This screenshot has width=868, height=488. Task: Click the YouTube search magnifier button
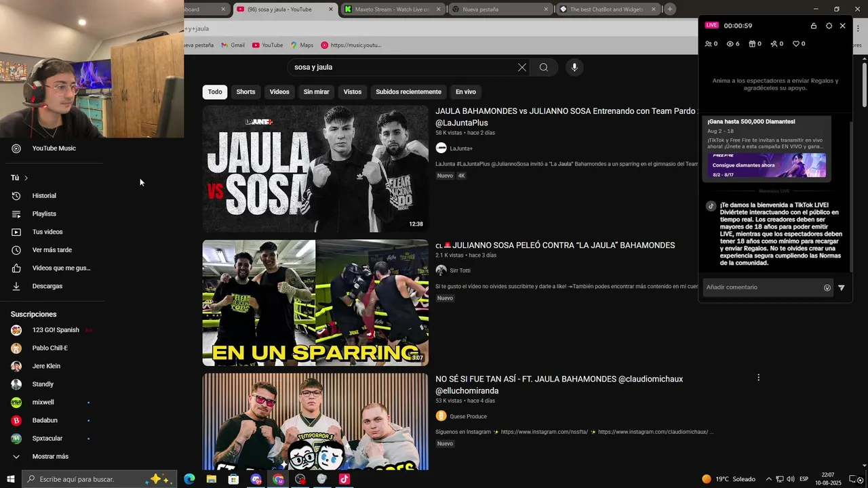click(544, 67)
